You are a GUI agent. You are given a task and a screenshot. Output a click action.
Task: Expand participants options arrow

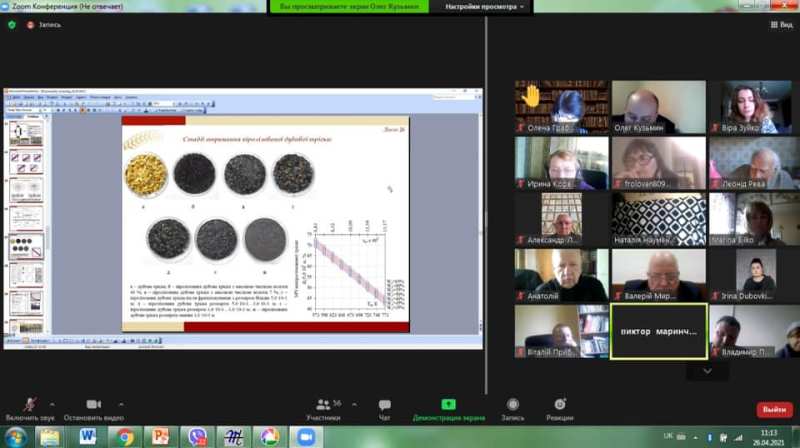(x=355, y=404)
